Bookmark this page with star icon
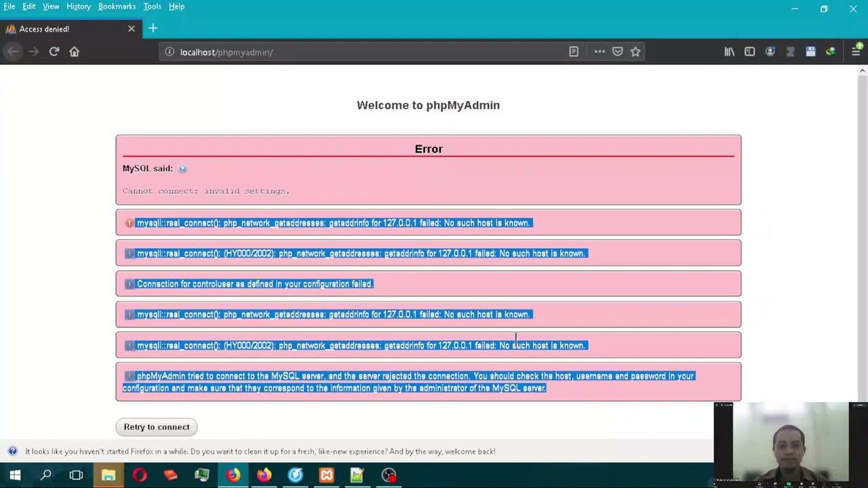The image size is (868, 488). 635,52
